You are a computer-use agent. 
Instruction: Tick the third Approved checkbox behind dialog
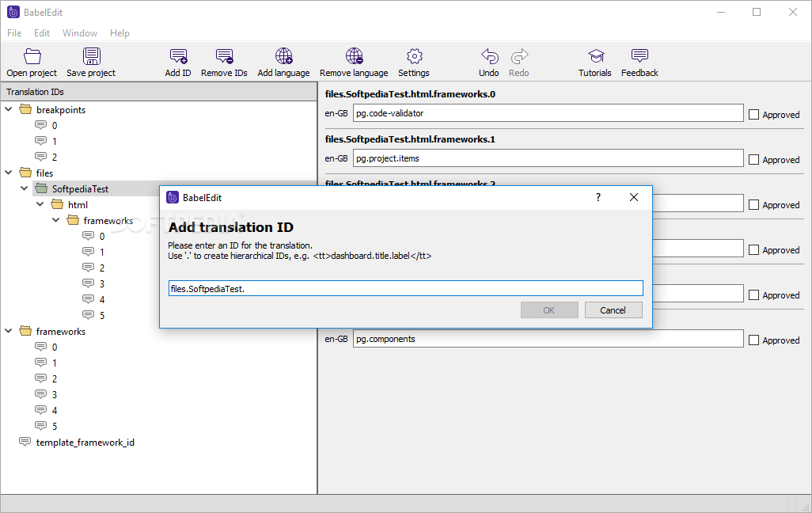coord(754,205)
